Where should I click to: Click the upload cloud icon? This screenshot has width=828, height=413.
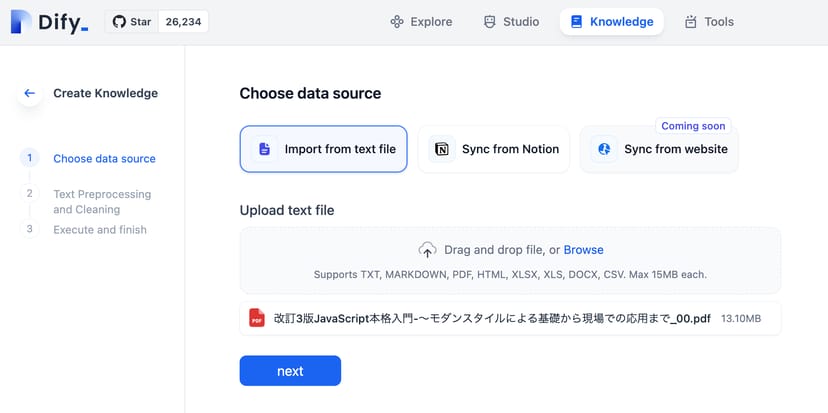tap(427, 250)
